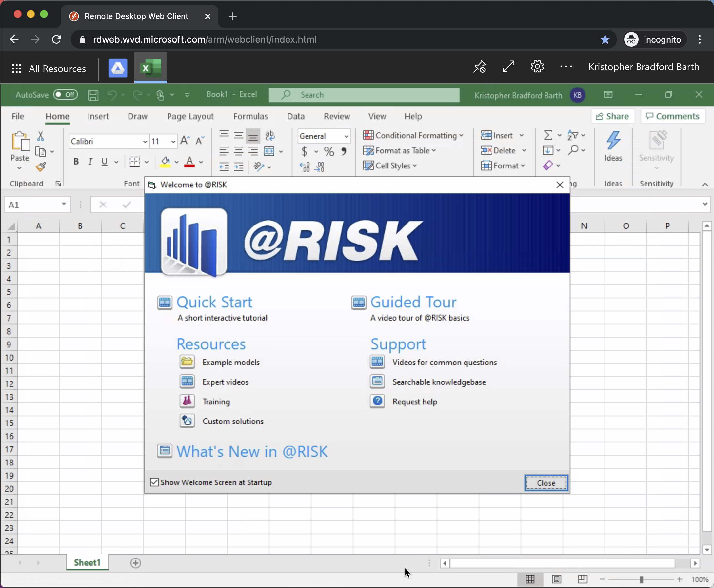714x588 pixels.
Task: Click the new sheet plus icon
Action: click(x=135, y=563)
